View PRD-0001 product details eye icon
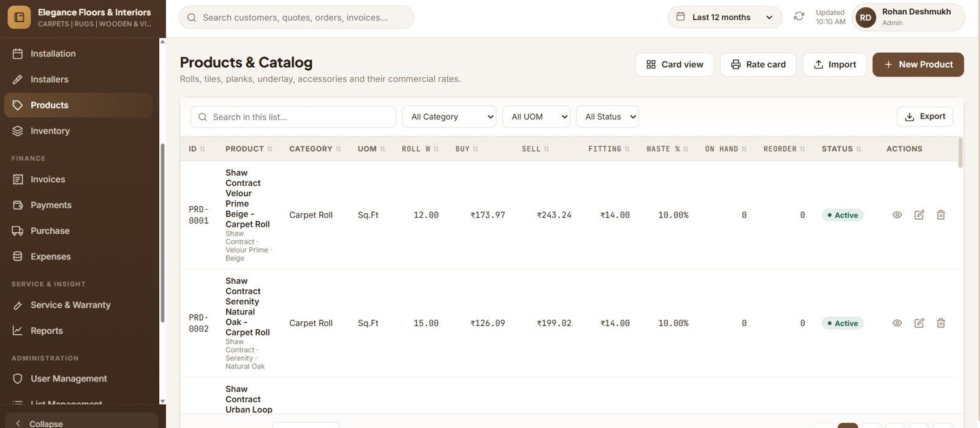The image size is (980, 428). [897, 215]
